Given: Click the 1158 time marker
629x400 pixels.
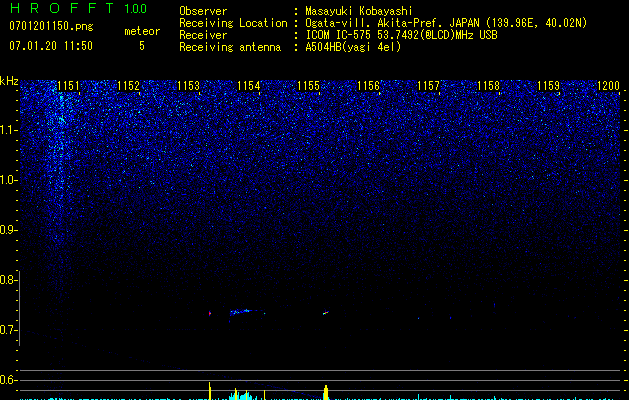Looking at the screenshot, I should pos(489,86).
